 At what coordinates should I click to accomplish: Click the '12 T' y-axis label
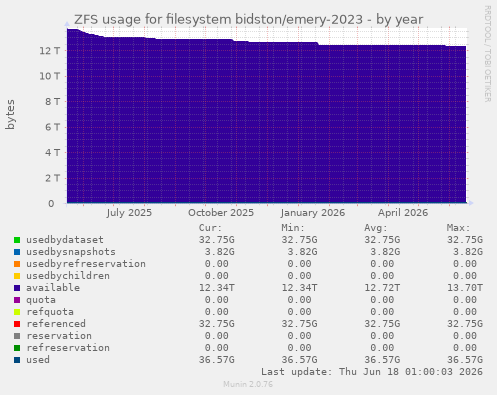50,51
